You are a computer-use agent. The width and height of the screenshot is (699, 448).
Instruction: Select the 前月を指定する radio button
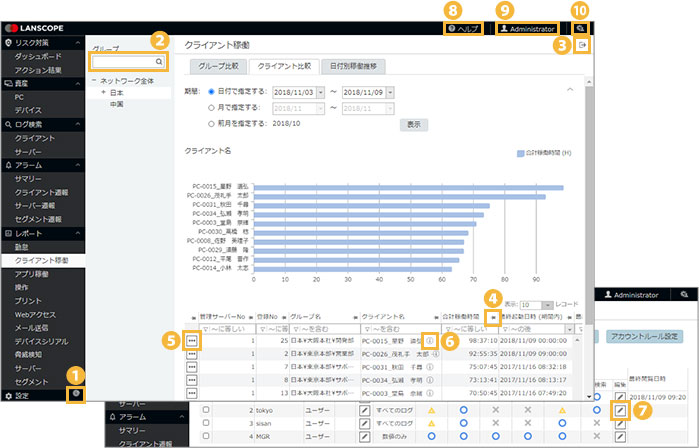[x=198, y=124]
